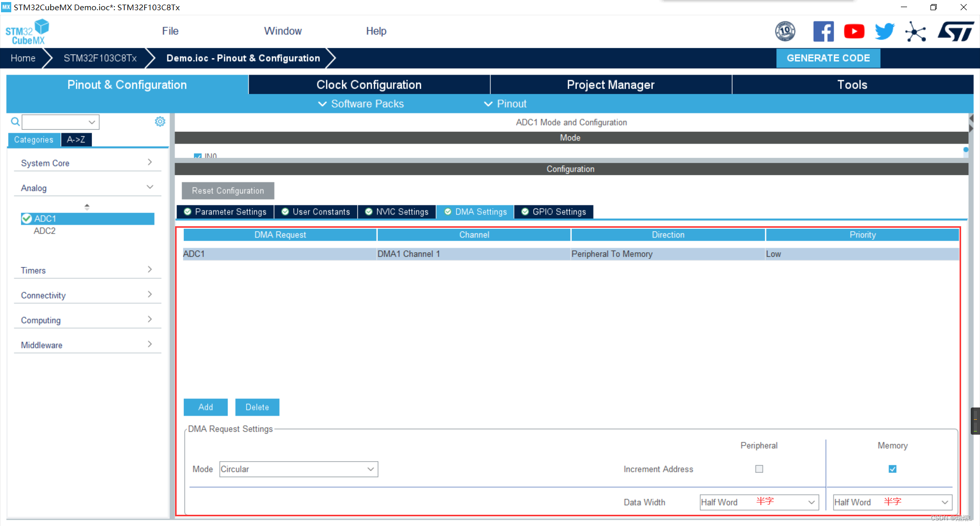The height and width of the screenshot is (526, 980).
Task: Switch to Categories view tab
Action: click(34, 140)
